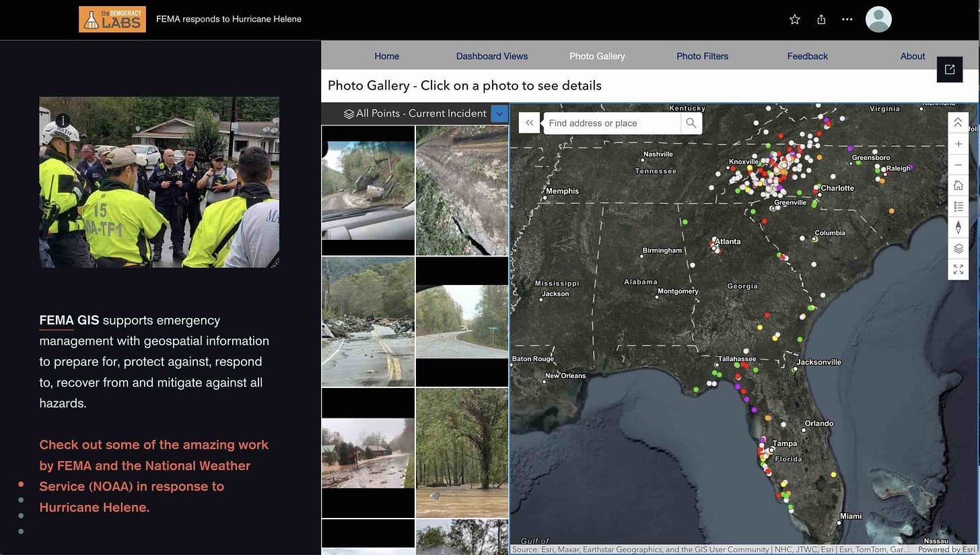This screenshot has width=980, height=555.
Task: Select the Photo Gallery tab
Action: point(597,56)
